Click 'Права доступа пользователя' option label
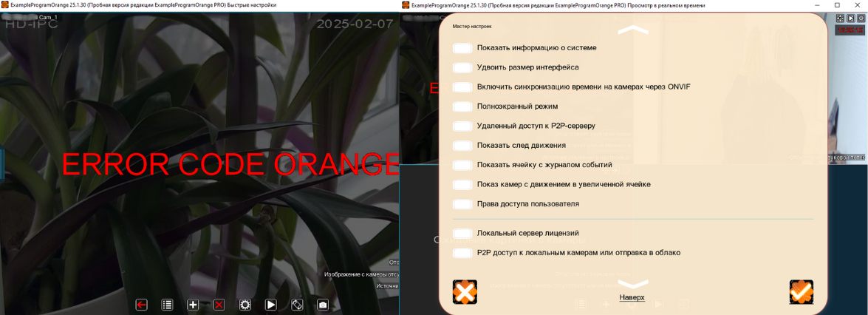868x315 pixels. coord(527,204)
